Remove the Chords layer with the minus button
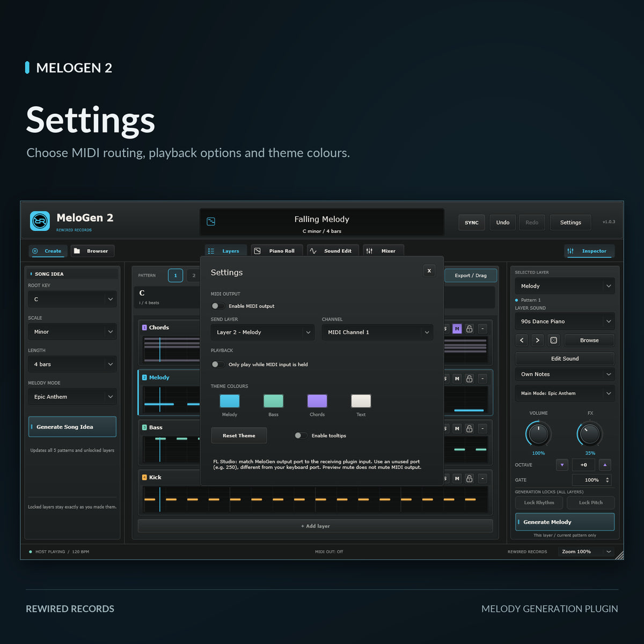 pyautogui.click(x=482, y=328)
